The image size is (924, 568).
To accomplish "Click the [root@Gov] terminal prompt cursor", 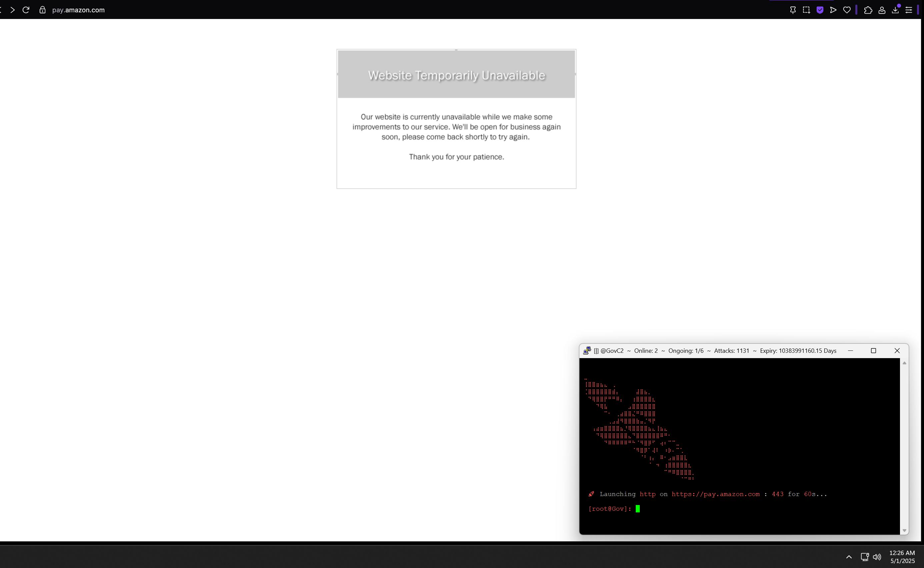I will (638, 509).
